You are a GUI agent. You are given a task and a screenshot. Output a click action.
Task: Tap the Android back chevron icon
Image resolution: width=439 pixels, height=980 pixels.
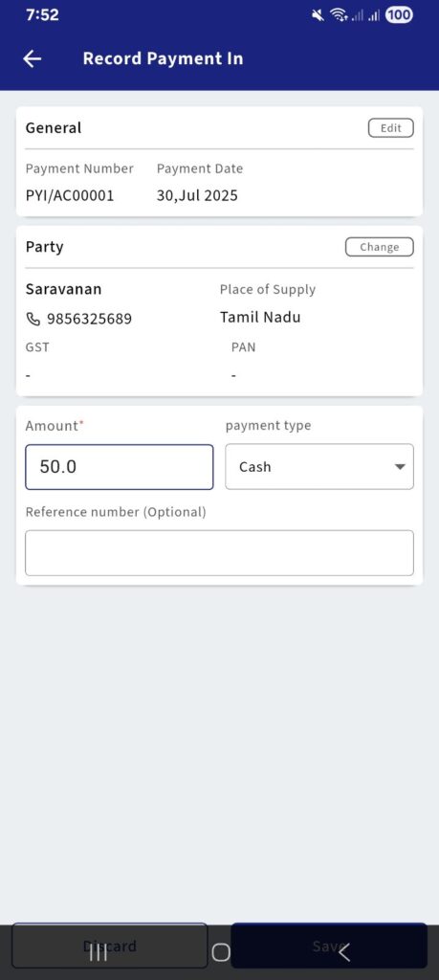click(x=343, y=952)
